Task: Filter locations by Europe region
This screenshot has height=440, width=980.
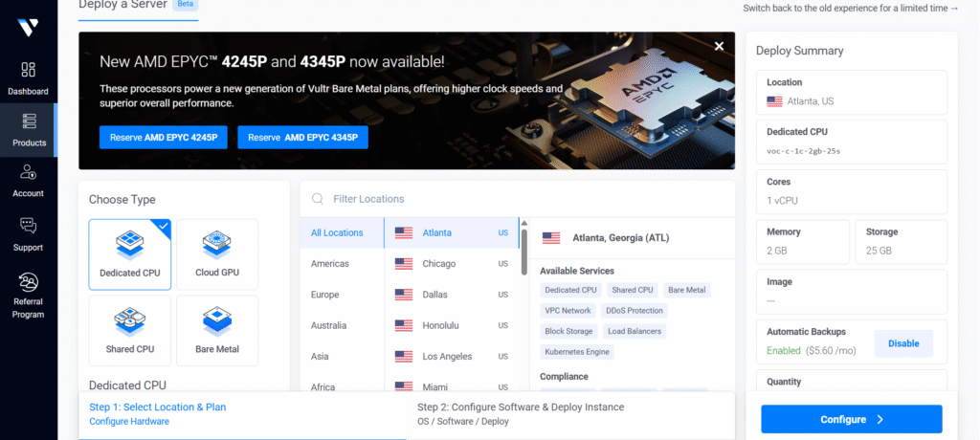Action: coord(324,295)
